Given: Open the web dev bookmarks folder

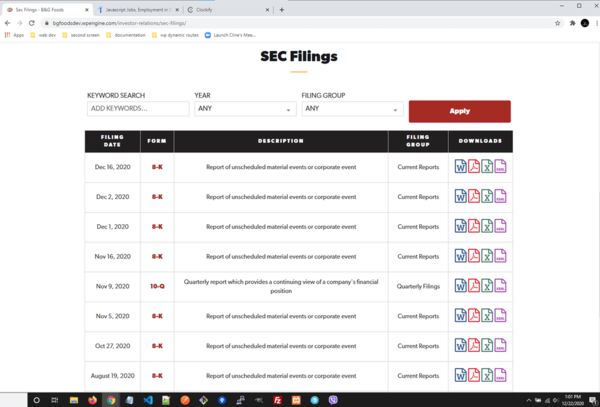Looking at the screenshot, I should [43, 35].
